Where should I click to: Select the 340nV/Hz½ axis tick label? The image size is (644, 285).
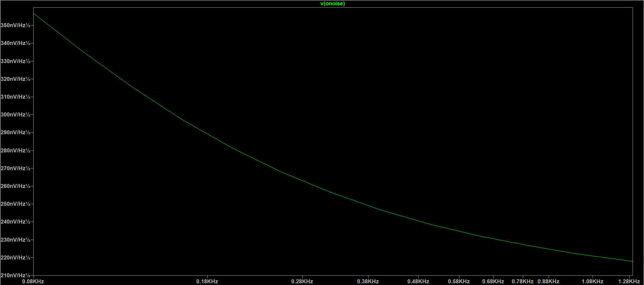pos(15,43)
